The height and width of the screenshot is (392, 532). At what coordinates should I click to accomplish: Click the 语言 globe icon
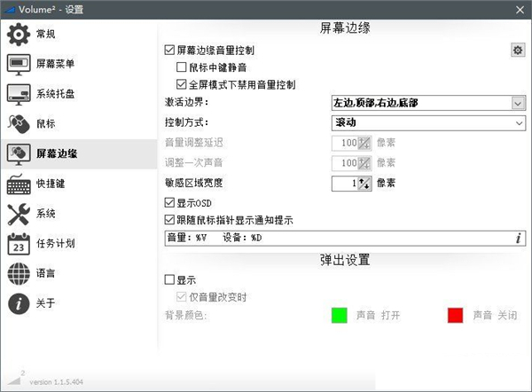[x=19, y=273]
